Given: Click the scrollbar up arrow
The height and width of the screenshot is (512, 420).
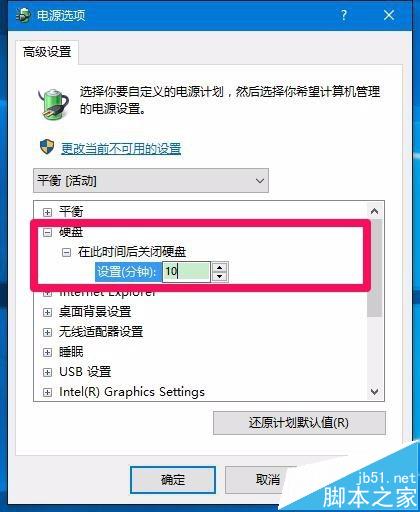Looking at the screenshot, I should pos(374,211).
